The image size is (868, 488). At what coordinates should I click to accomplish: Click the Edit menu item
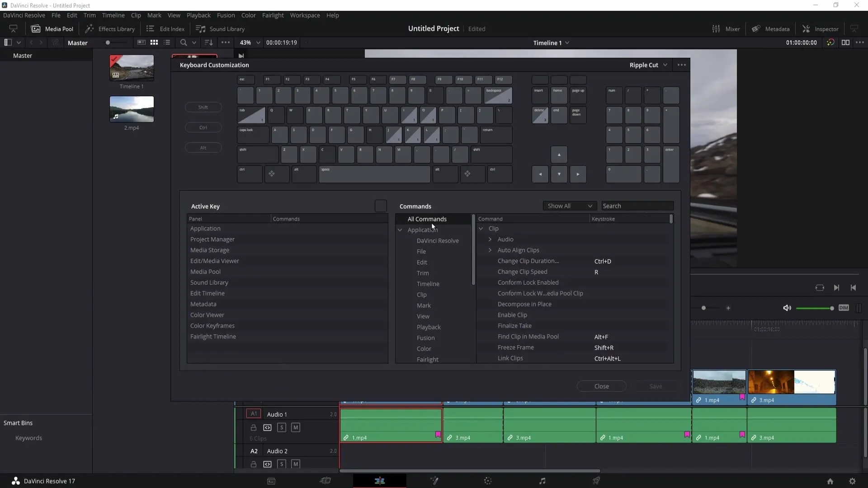[422, 262]
